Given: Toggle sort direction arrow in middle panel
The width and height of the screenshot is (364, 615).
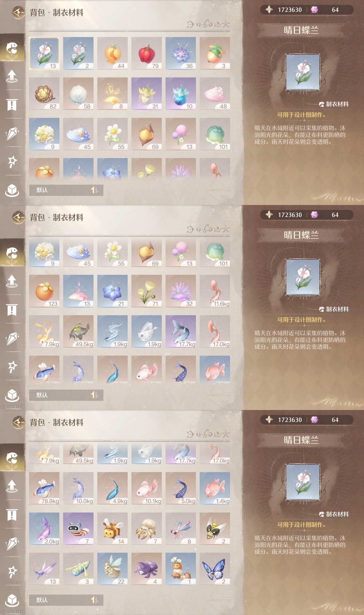Looking at the screenshot, I should pyautogui.click(x=94, y=395).
